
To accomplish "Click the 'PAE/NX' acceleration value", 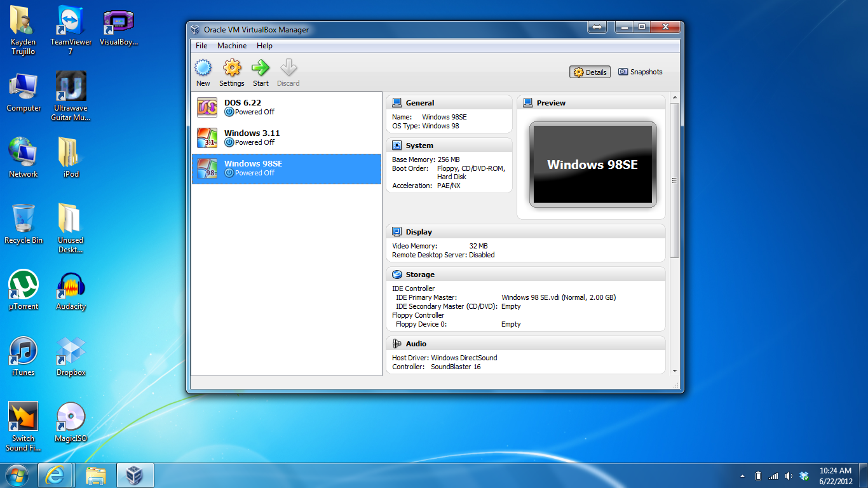I will 450,186.
